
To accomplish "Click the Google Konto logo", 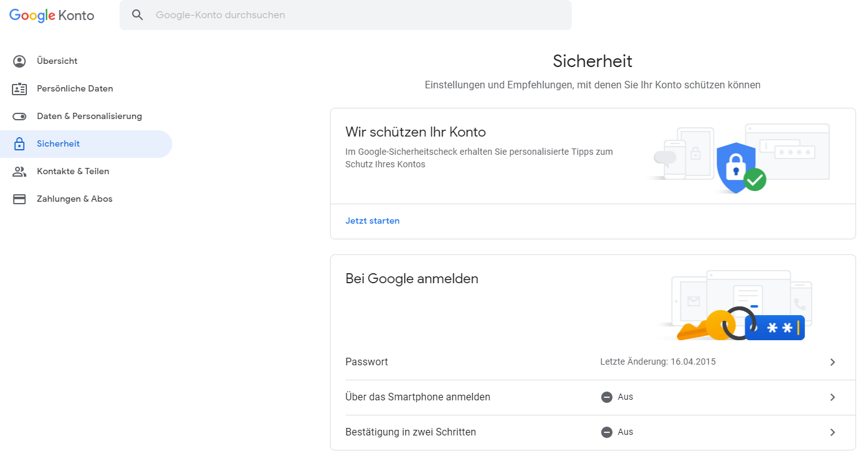I will [x=52, y=15].
